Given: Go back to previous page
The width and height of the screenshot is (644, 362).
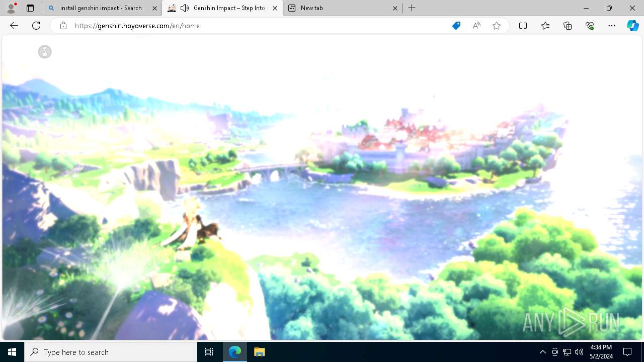Looking at the screenshot, I should pyautogui.click(x=14, y=26).
